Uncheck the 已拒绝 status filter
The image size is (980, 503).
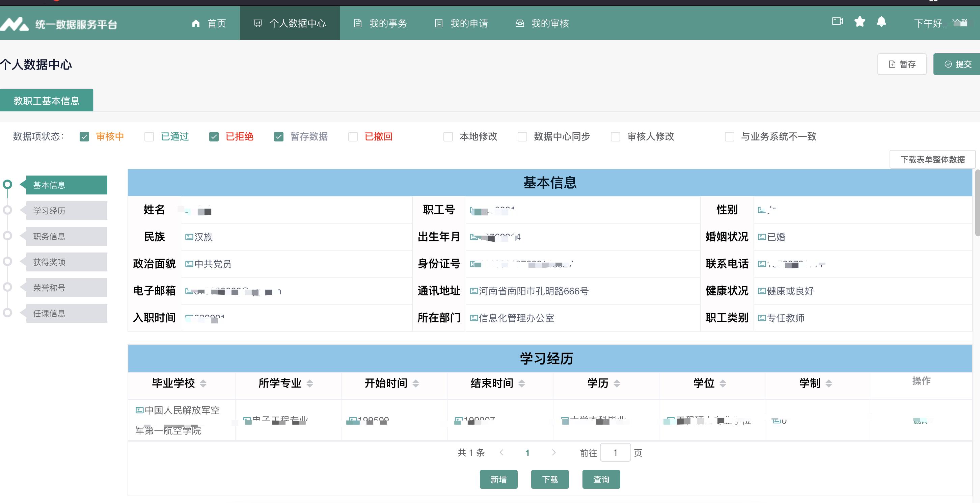214,137
